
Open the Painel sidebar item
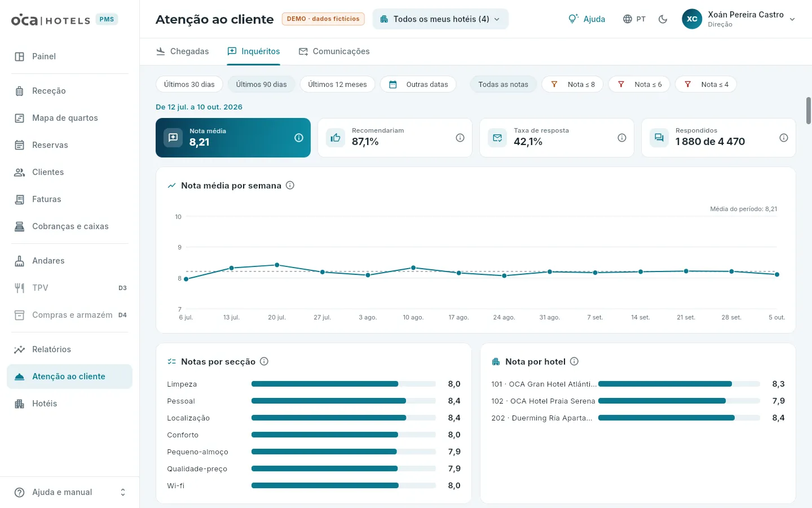[69, 56]
